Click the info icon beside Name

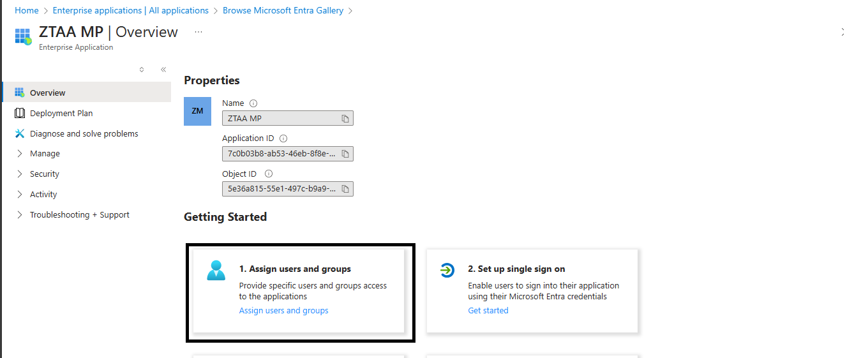pos(253,103)
